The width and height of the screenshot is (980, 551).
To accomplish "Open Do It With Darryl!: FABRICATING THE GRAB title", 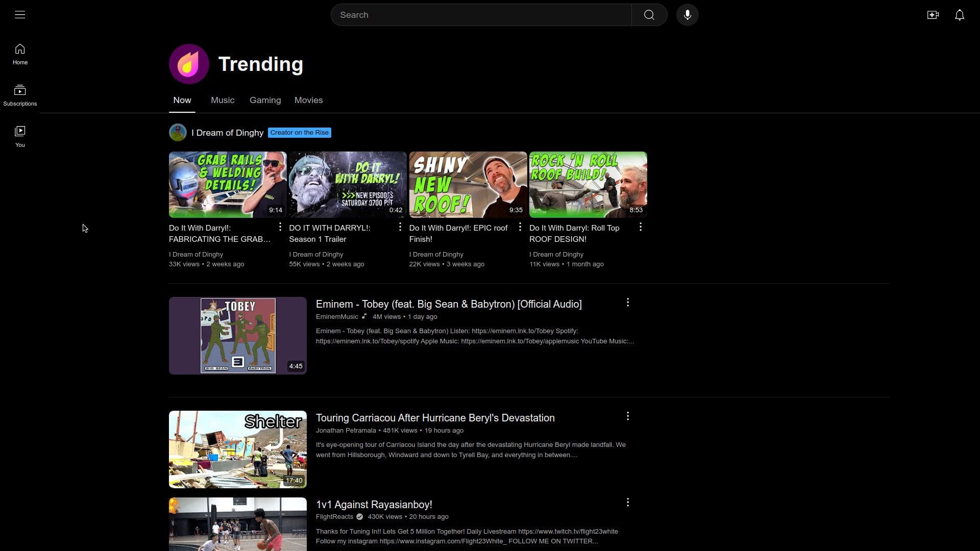I will (220, 234).
